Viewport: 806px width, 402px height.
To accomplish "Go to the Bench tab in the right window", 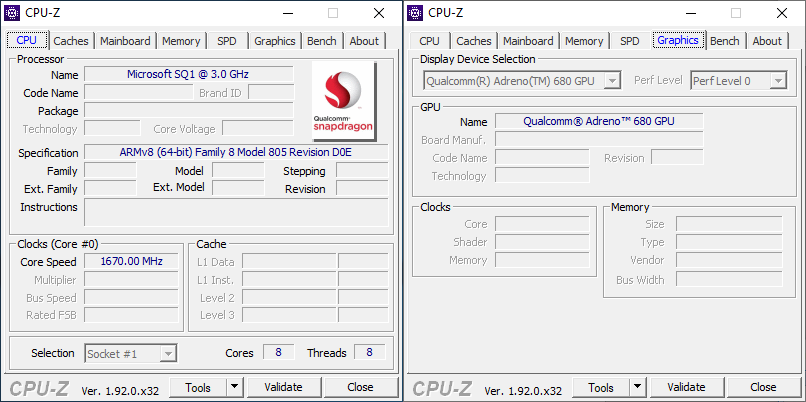I will pyautogui.click(x=725, y=41).
